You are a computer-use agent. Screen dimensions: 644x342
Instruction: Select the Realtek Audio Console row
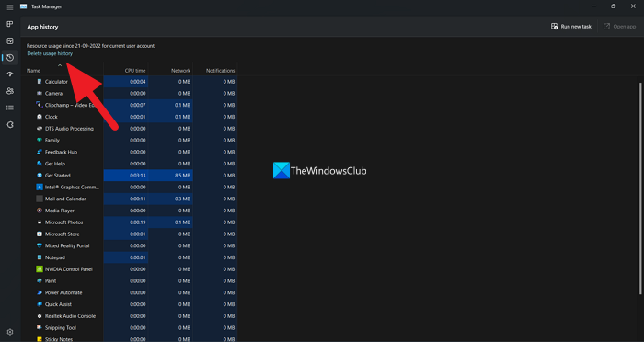click(x=131, y=316)
